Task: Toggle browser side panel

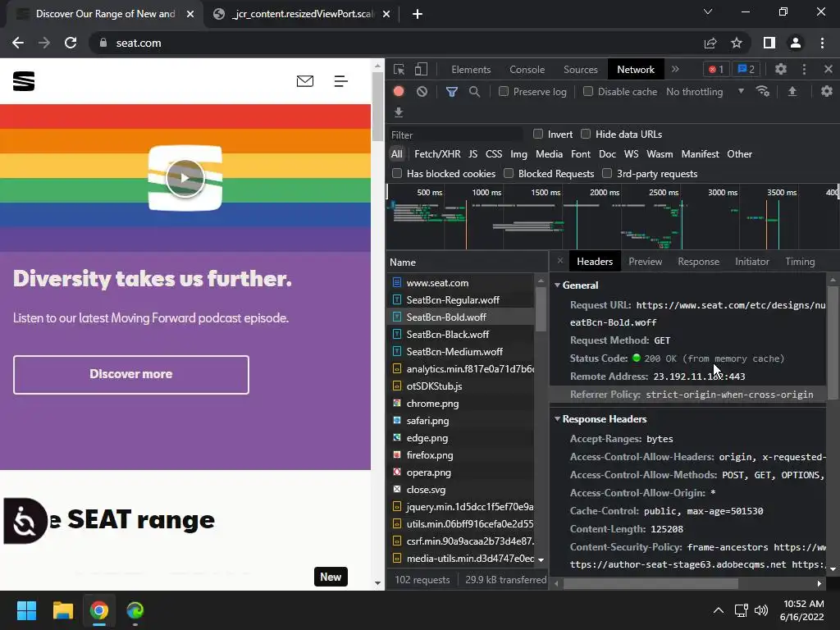Action: click(769, 43)
